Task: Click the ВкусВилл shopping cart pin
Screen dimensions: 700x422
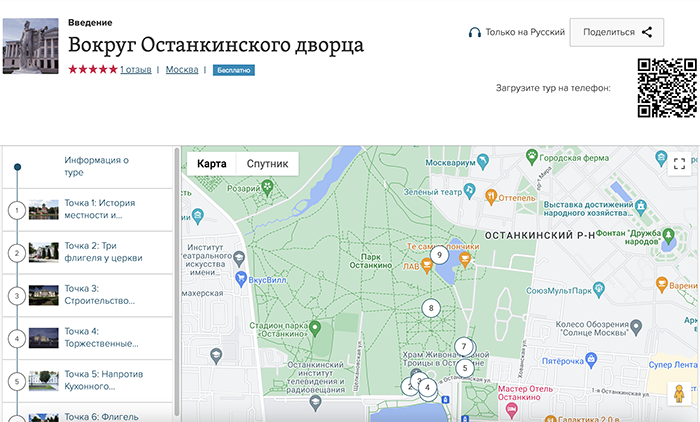Action: [241, 279]
